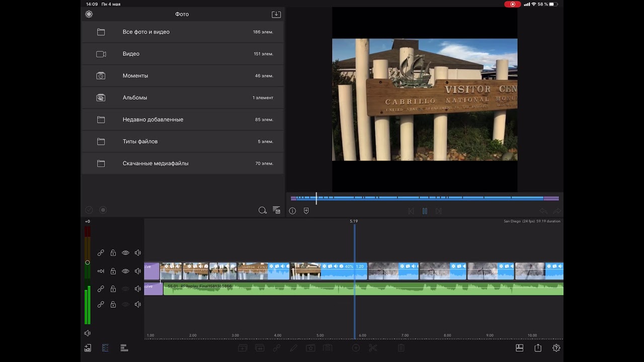Open the media source picker icon beside Фото

click(89, 14)
